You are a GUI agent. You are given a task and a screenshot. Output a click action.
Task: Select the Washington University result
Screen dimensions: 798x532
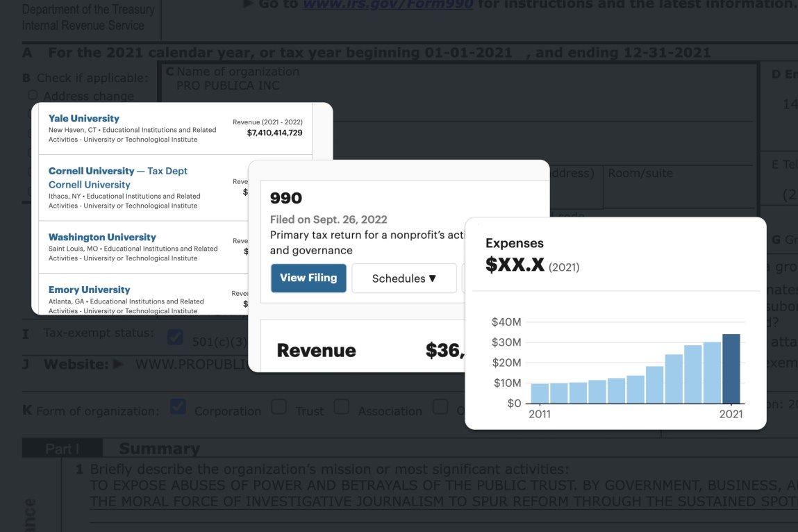[x=102, y=238]
